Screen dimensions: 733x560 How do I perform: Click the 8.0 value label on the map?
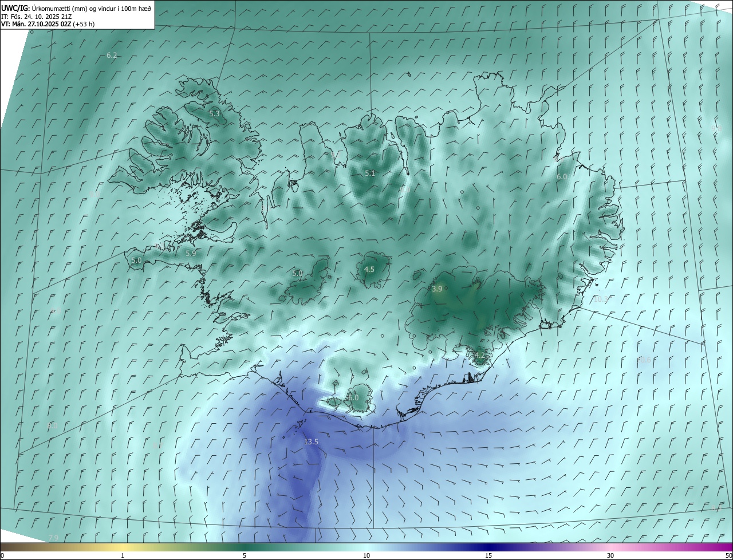pos(53,425)
